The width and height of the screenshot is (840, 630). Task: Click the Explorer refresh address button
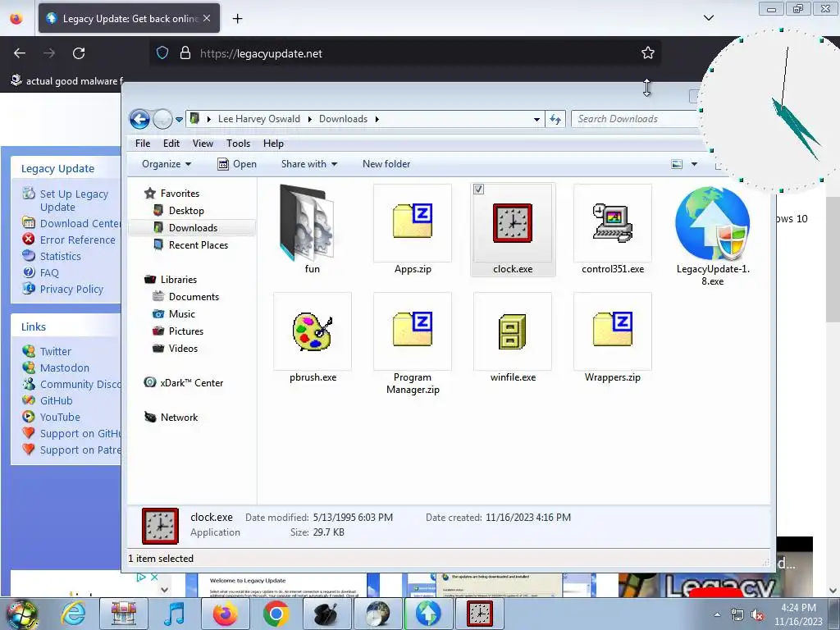click(x=555, y=119)
